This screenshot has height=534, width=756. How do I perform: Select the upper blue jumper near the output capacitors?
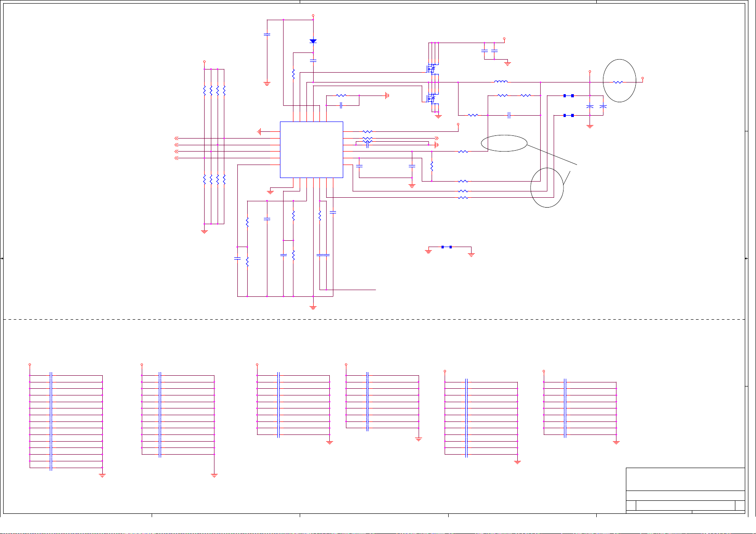(x=568, y=96)
